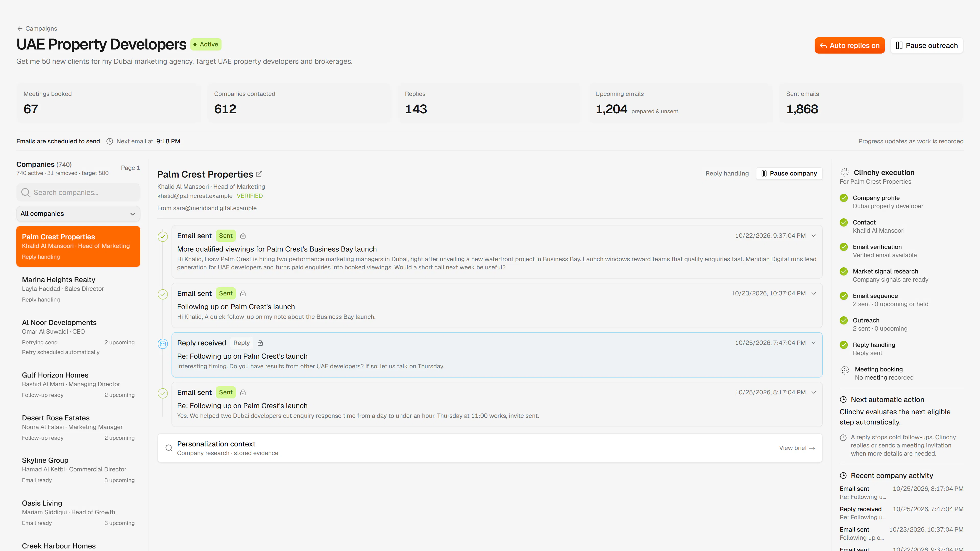This screenshot has width=980, height=551.
Task: Expand the 8:17:04 PM sent email chevron
Action: click(814, 392)
